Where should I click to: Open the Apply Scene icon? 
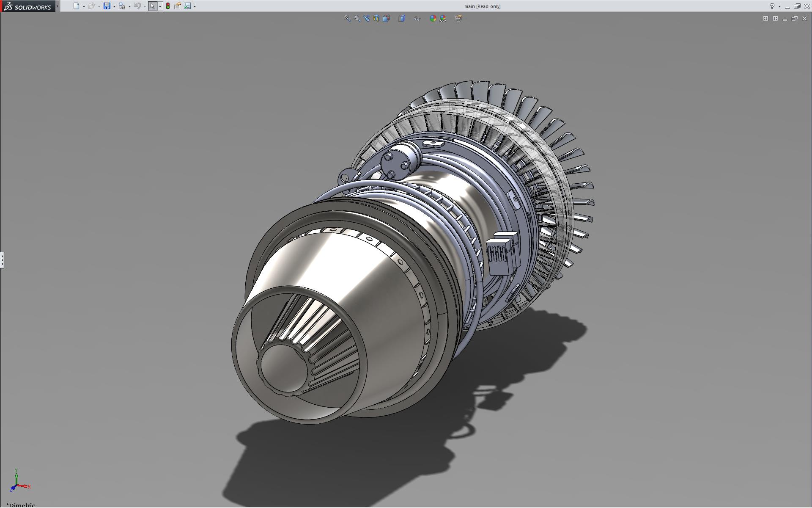[443, 18]
